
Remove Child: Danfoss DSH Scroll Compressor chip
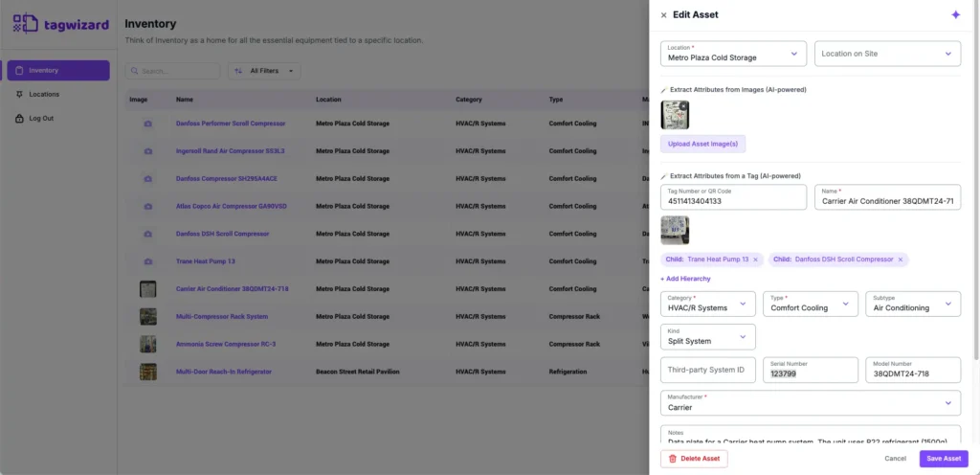click(900, 260)
